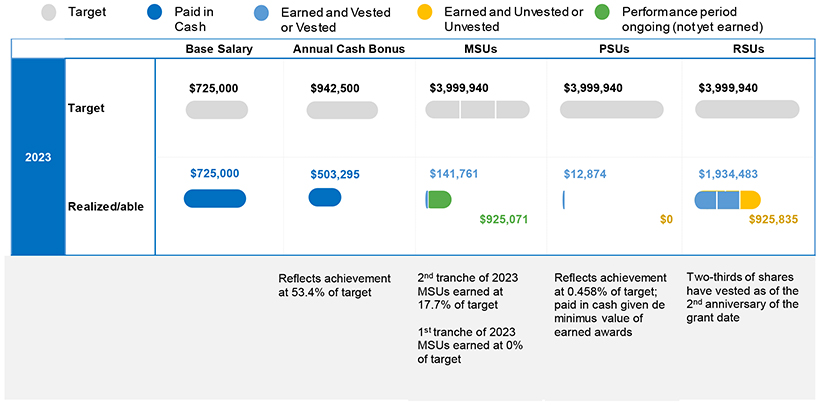Click the $925,071 green MSUs value
The width and height of the screenshot is (820, 405).
pyautogui.click(x=504, y=219)
